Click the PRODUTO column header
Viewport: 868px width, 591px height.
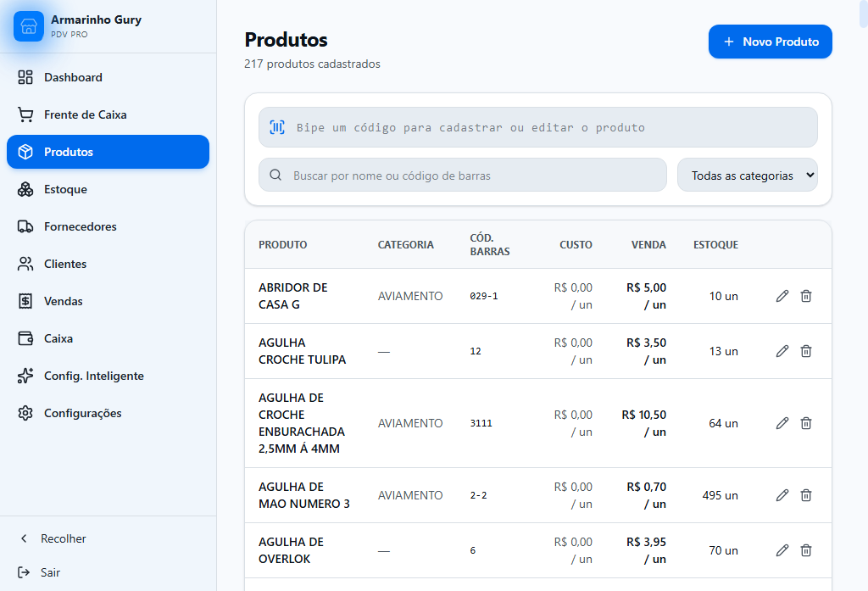pos(283,245)
